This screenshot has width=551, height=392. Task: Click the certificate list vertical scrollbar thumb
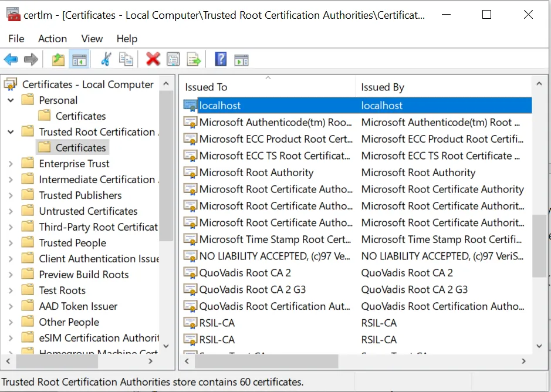point(539,245)
